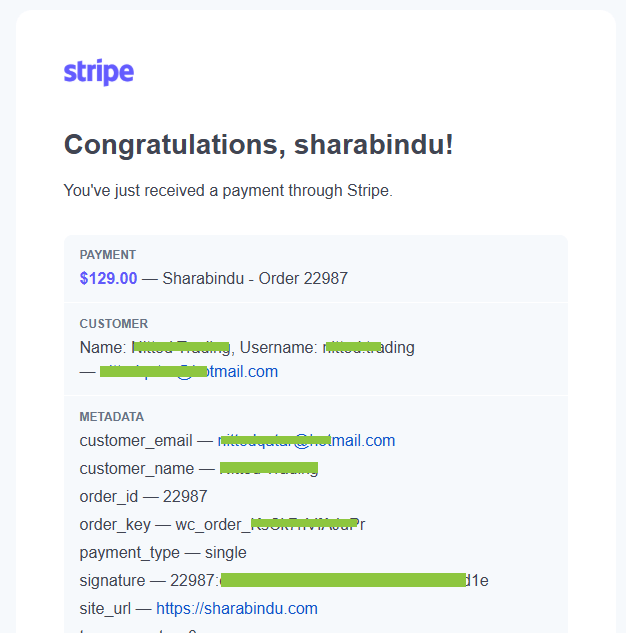Click the Congratulations, sharabindu! heading
The image size is (626, 633).
click(x=259, y=145)
